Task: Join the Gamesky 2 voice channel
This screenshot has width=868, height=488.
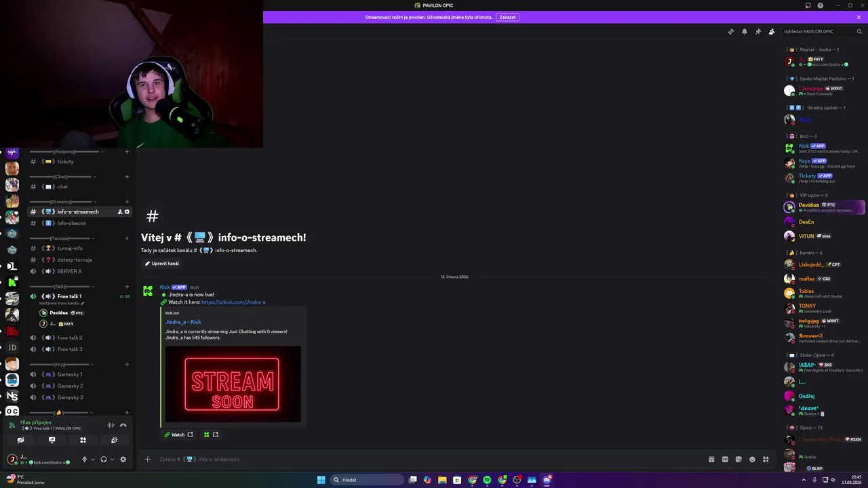Action: pos(79,386)
